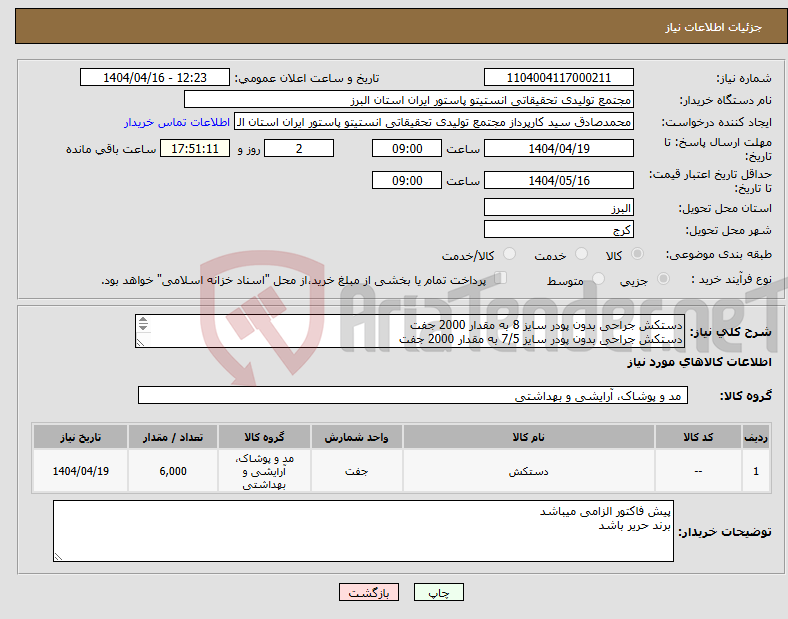Screen dimensions: 788x619
Task: Click the item code cell showing --
Action: pyautogui.click(x=698, y=471)
